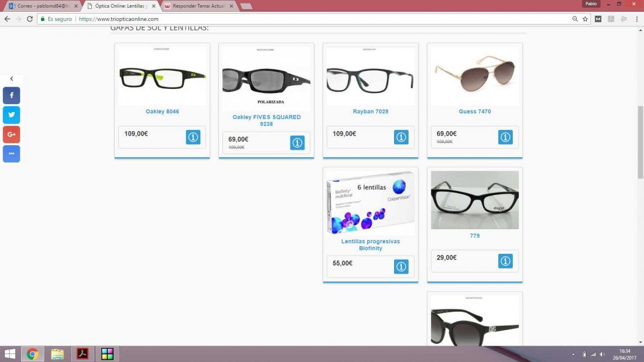
Task: Close the Responder Tema tab
Action: [231, 6]
